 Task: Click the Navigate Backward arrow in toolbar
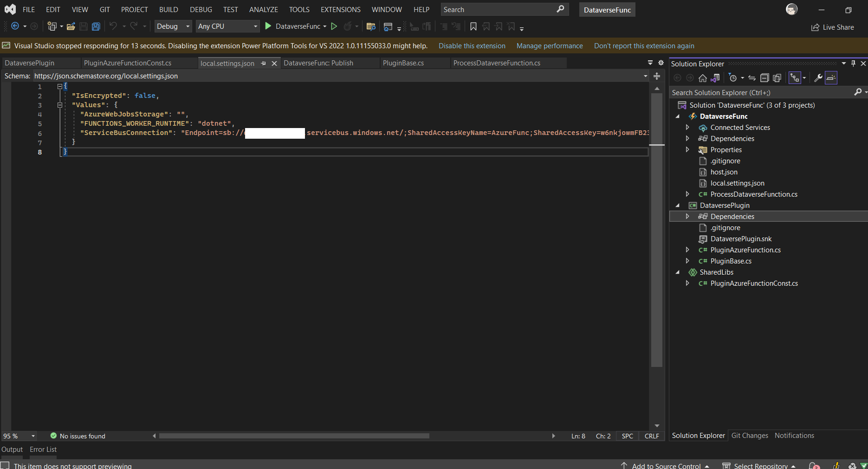15,26
